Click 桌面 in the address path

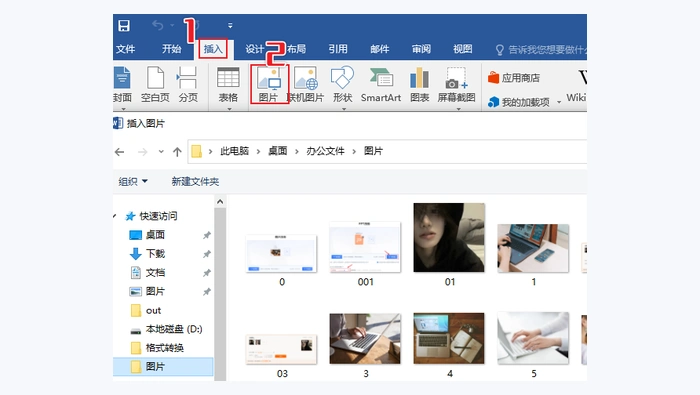point(278,151)
